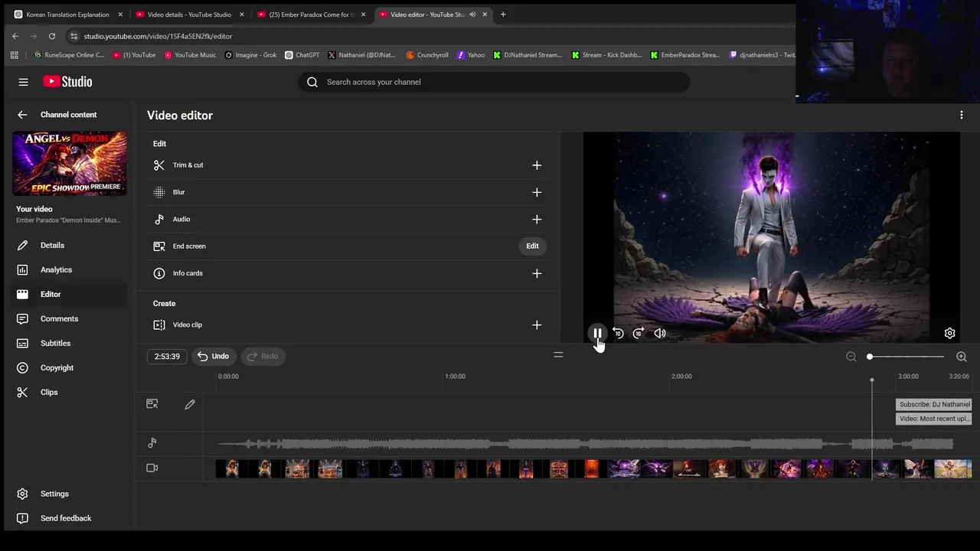Viewport: 980px width, 551px height.
Task: Open the YouTube Studio hamburger menu
Action: 24,82
